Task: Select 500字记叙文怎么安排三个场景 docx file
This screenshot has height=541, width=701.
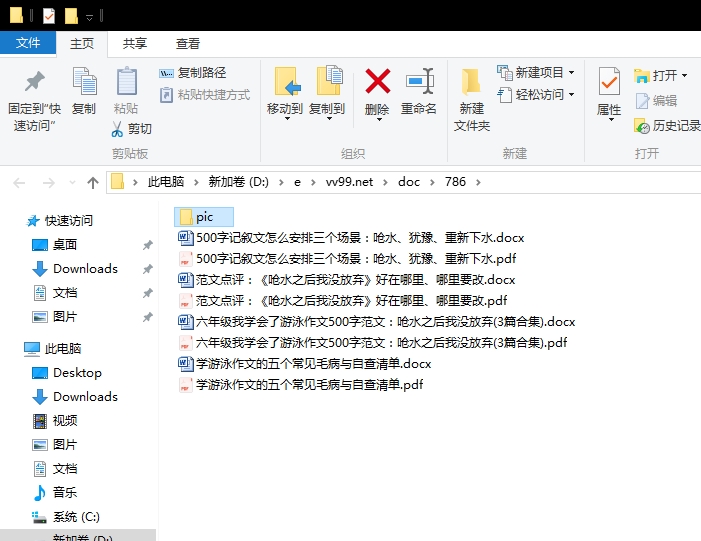Action: (351, 237)
